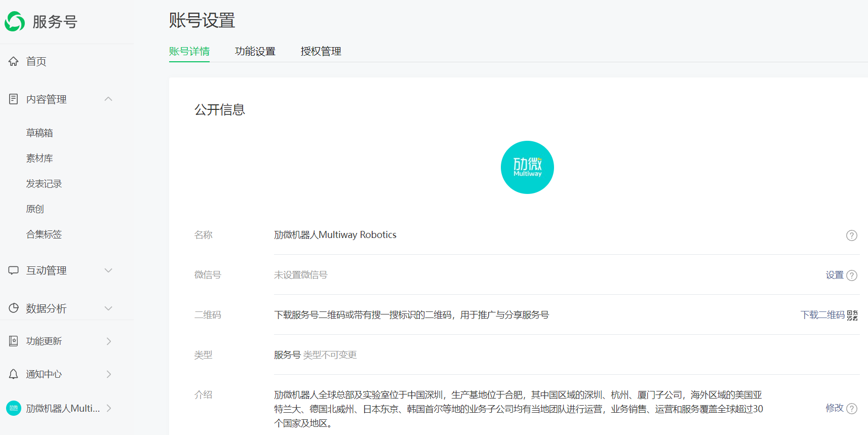Switch to the 功能设置 tab
This screenshot has width=868, height=435.
pos(255,51)
